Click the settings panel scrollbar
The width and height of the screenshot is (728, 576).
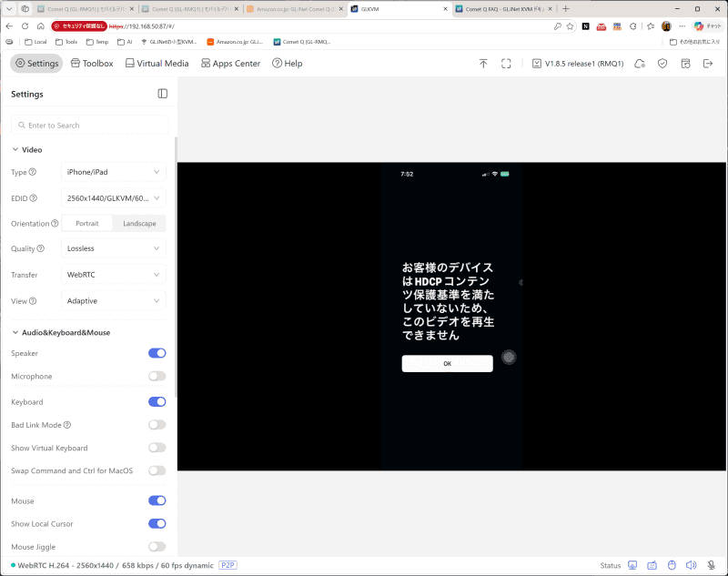tap(176, 267)
